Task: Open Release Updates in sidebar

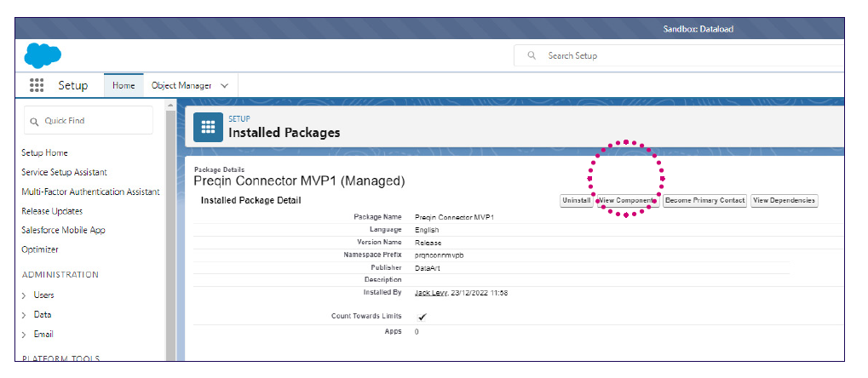Action: point(52,211)
